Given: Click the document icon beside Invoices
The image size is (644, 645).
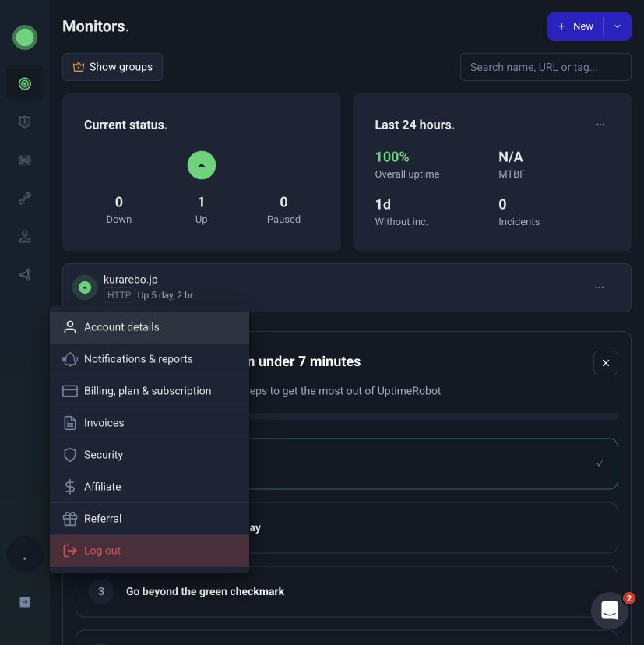Looking at the screenshot, I should coord(70,423).
